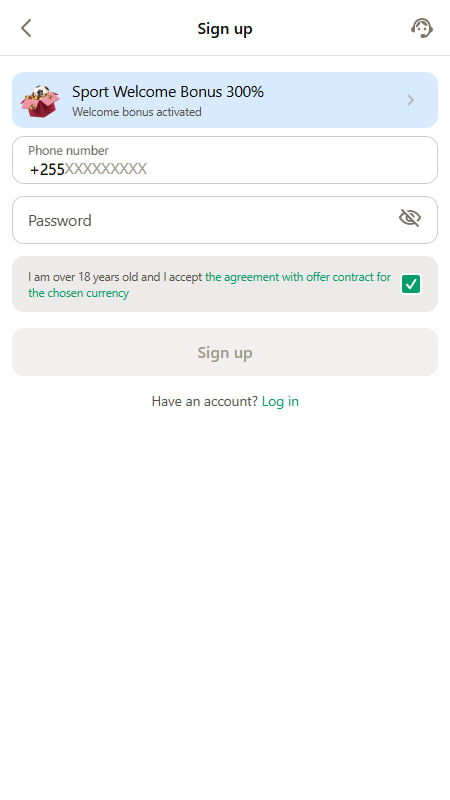The image size is (450, 800).
Task: Uncheck the over-18 agreement checkbox
Action: tap(411, 284)
